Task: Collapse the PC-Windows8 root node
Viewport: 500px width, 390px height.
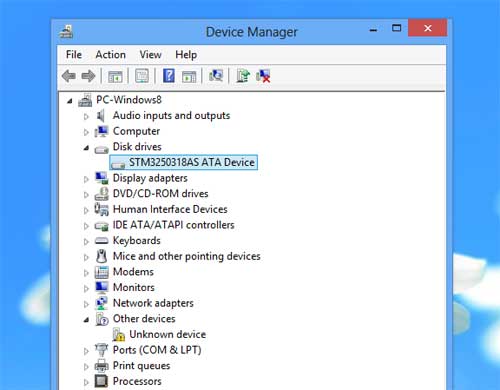Action: click(69, 101)
